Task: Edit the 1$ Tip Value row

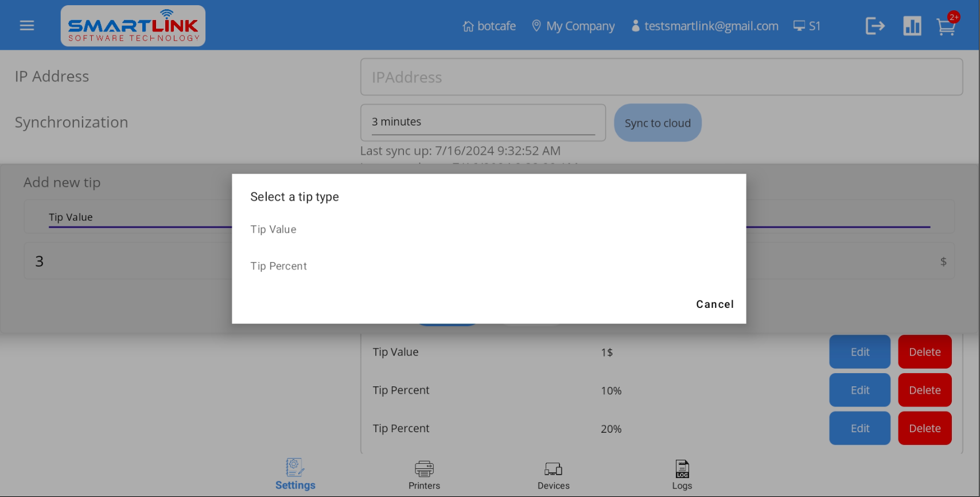Action: [860, 352]
